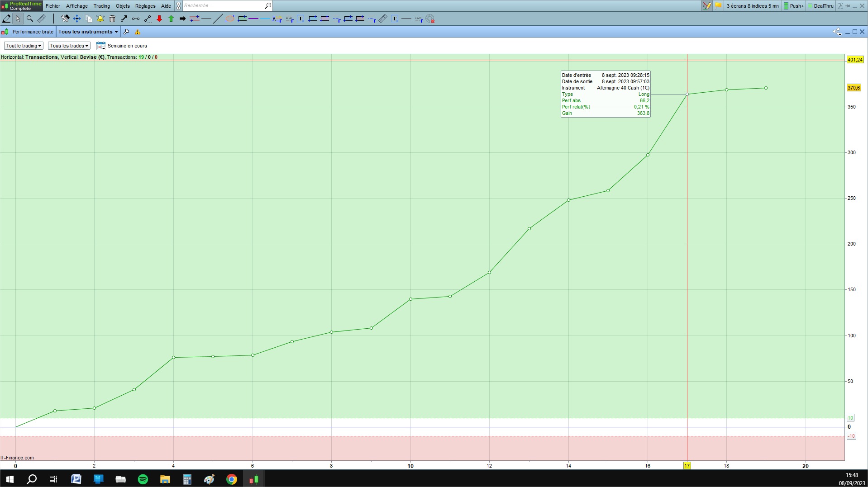Select the trash can delete tool
Image resolution: width=868 pixels, height=487 pixels.
pyautogui.click(x=112, y=19)
